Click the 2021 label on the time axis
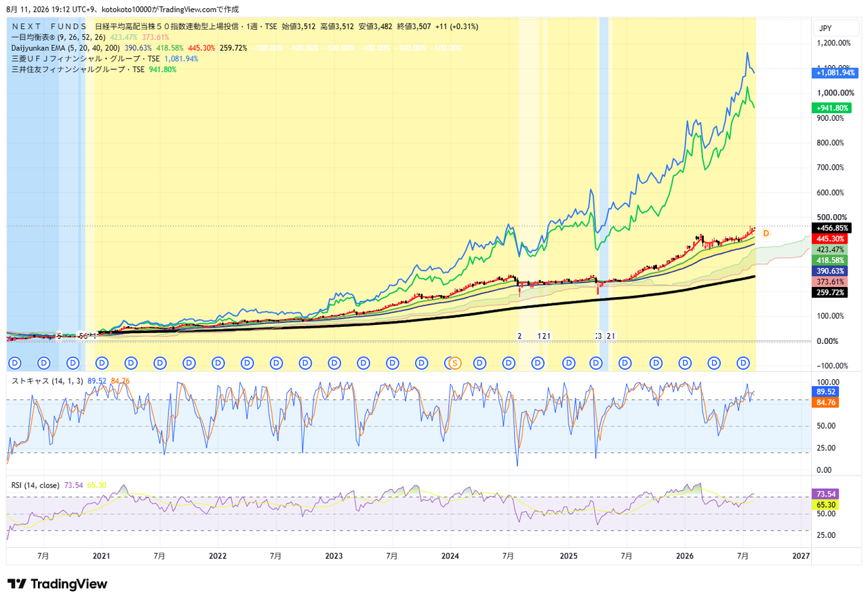The image size is (868, 603). tap(101, 556)
